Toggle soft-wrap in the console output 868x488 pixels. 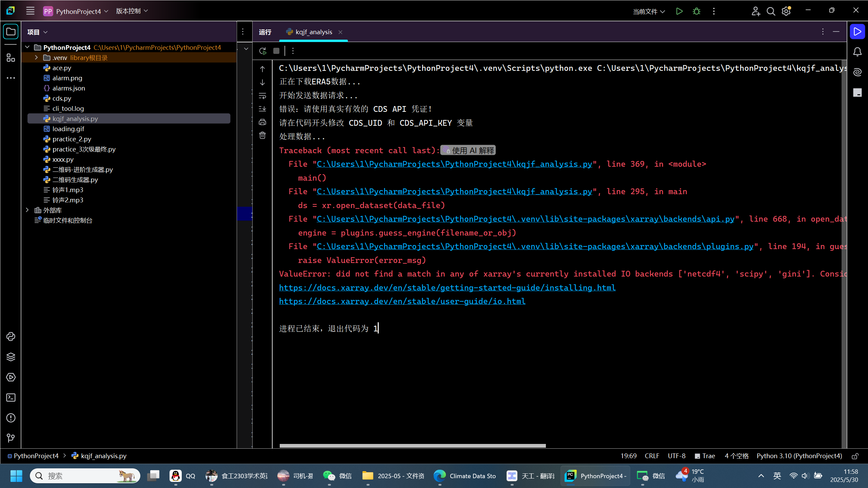262,96
